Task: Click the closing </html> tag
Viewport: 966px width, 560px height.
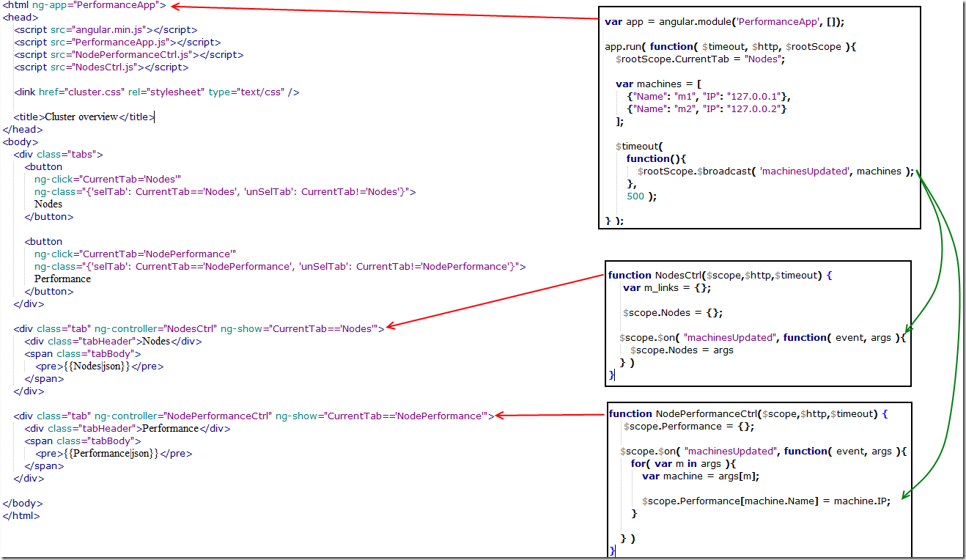Action: (x=21, y=515)
